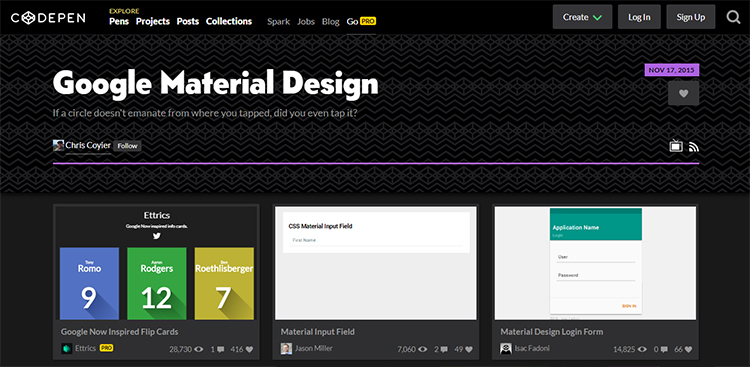
Task: Open Jason Miller author name link
Action: [313, 348]
